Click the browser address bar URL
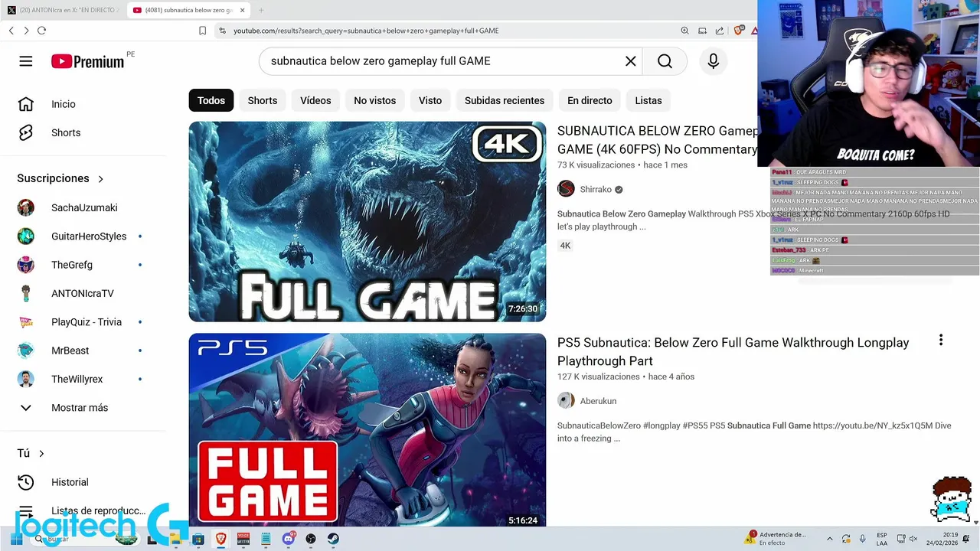Image resolution: width=980 pixels, height=551 pixels. (x=366, y=31)
